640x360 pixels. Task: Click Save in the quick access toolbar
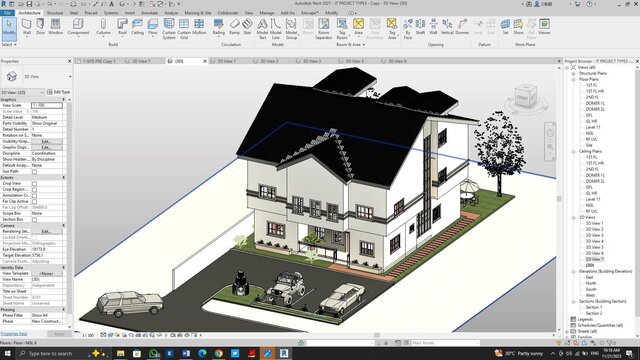[29, 4]
